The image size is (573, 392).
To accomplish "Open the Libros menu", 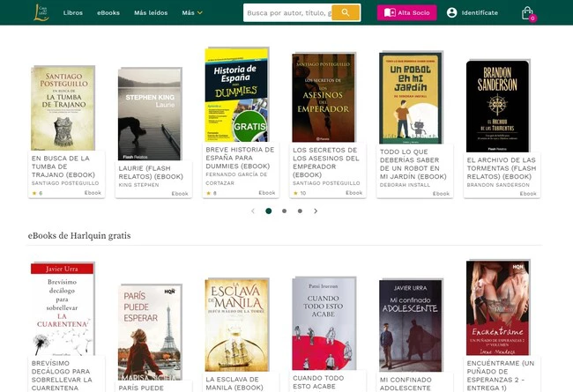I will (x=72, y=13).
